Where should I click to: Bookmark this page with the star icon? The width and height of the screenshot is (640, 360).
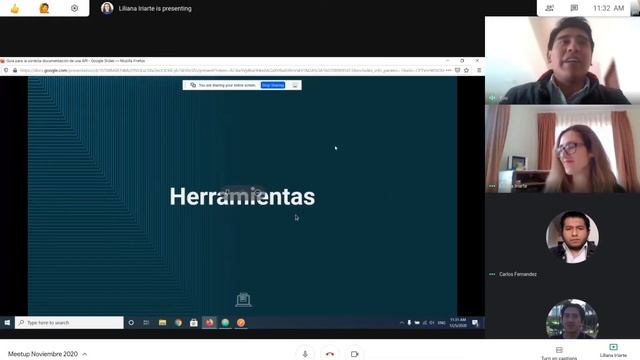click(467, 71)
